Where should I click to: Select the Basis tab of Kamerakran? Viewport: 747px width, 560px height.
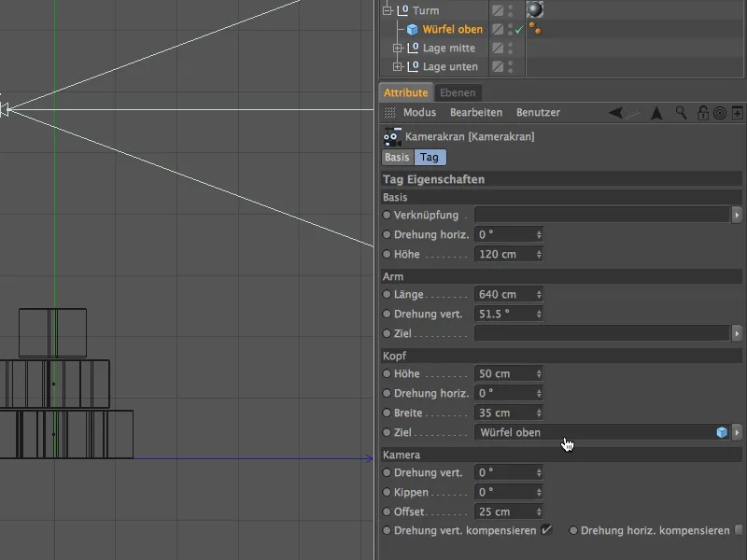[397, 157]
